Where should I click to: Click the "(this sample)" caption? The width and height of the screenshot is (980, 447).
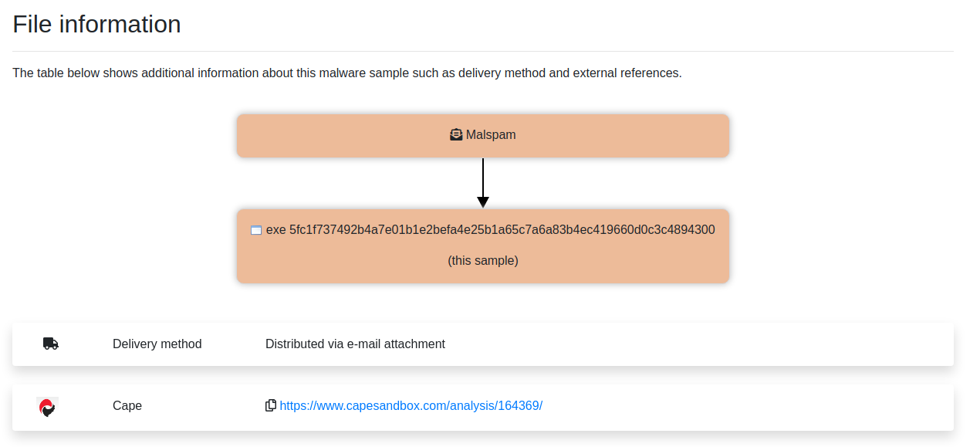[483, 261]
